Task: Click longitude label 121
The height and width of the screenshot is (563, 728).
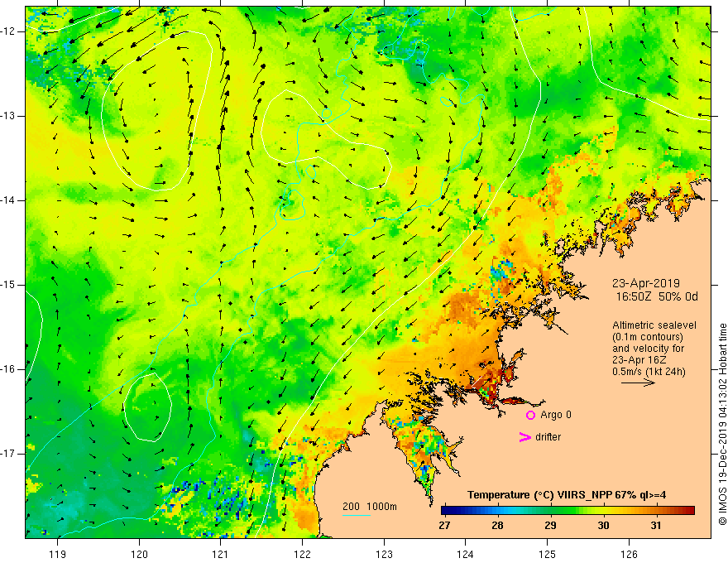Action: pos(221,554)
